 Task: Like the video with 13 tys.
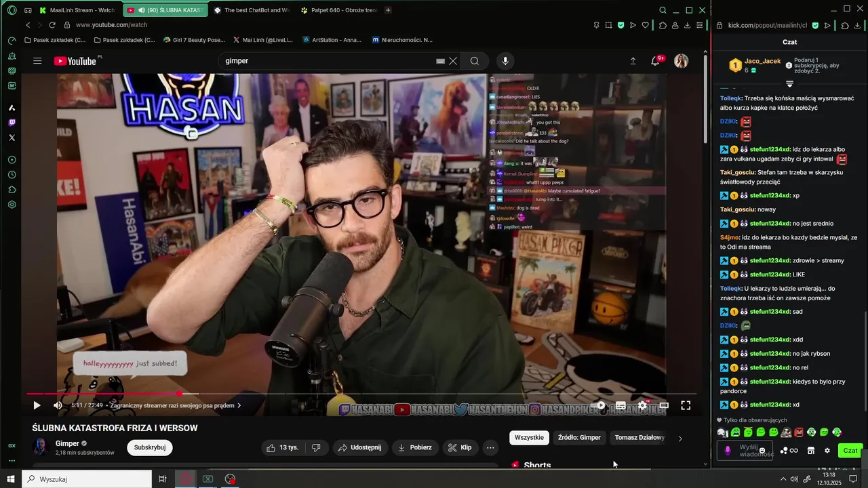point(283,447)
